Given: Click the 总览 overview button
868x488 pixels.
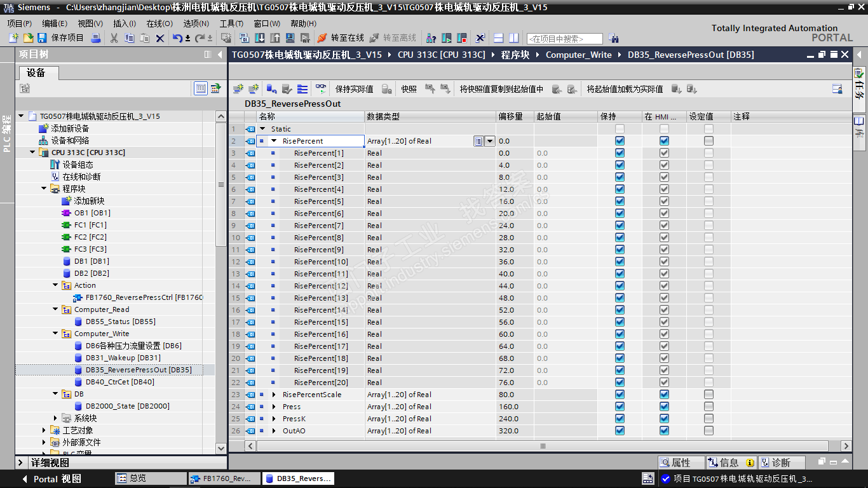Looking at the screenshot, I should click(151, 478).
